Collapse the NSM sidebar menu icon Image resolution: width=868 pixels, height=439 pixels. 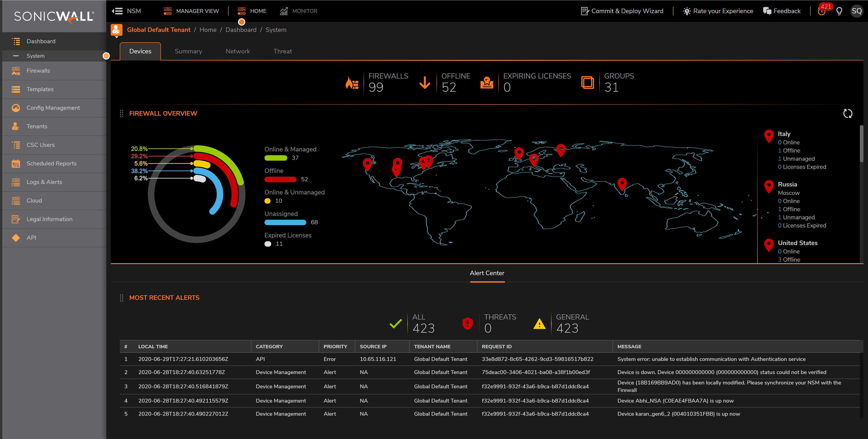(117, 11)
